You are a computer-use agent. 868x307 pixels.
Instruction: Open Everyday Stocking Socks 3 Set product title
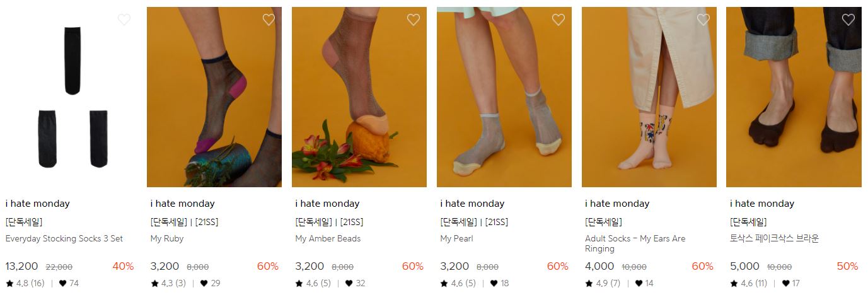click(64, 239)
